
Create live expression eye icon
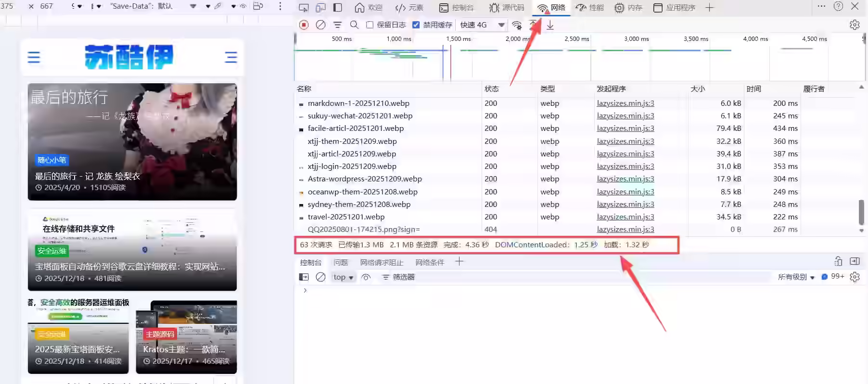coord(366,277)
